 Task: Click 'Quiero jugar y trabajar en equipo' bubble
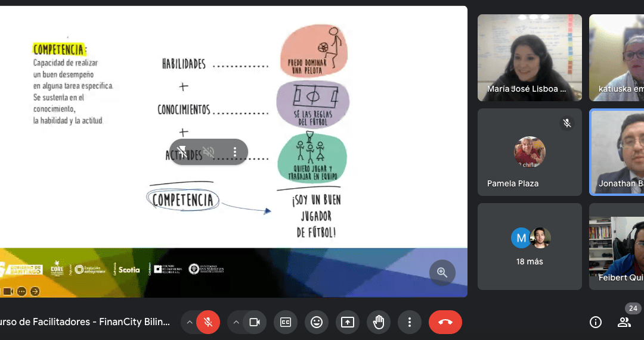click(x=312, y=157)
